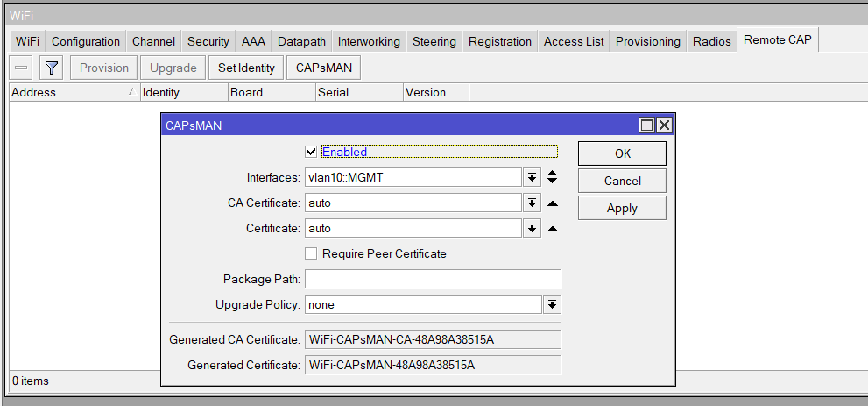Sort by the Identity column header

click(x=184, y=92)
